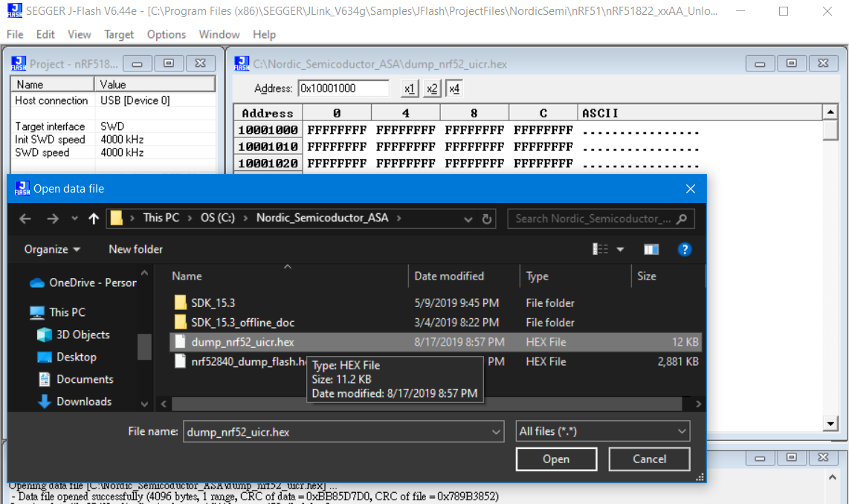Open the Target menu
Image resolution: width=849 pixels, height=504 pixels.
119,34
